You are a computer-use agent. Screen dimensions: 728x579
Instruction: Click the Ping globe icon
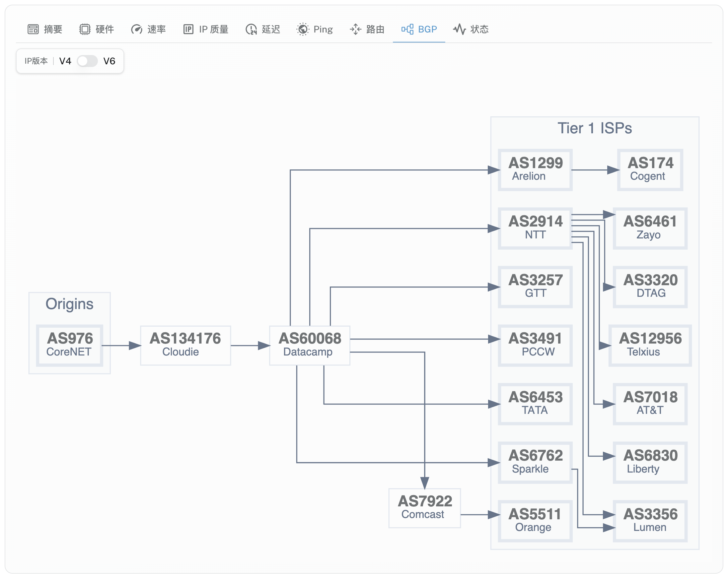point(303,30)
